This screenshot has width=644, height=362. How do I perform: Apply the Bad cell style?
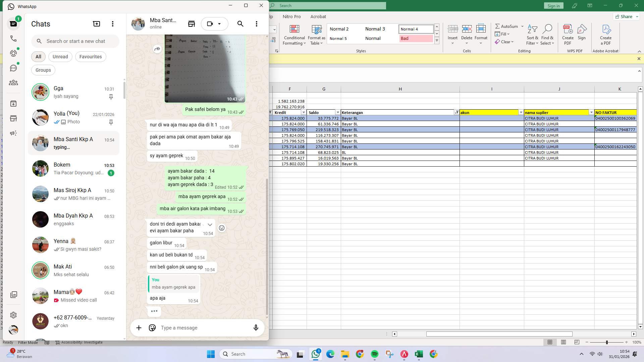pos(416,38)
